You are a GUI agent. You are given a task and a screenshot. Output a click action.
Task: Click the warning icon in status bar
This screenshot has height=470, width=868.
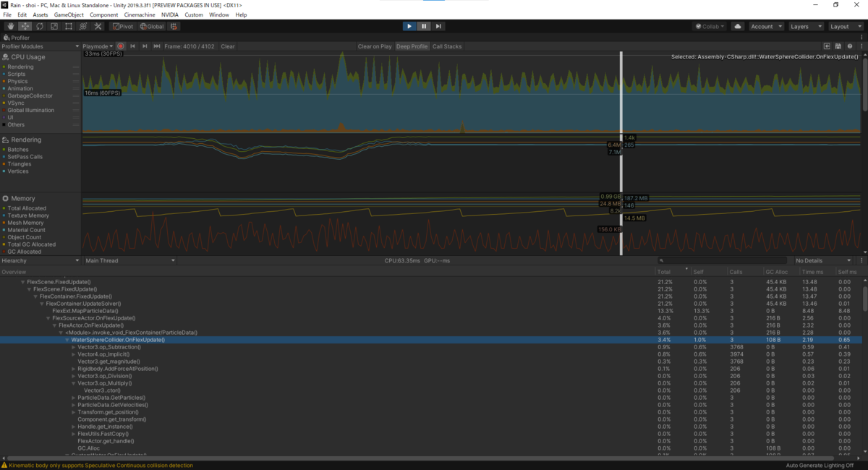click(4, 465)
